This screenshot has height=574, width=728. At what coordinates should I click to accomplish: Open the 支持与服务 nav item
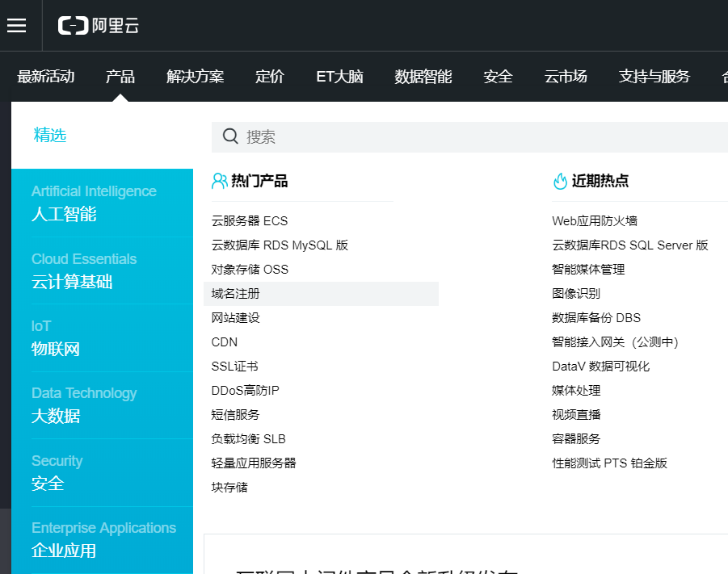coord(654,77)
